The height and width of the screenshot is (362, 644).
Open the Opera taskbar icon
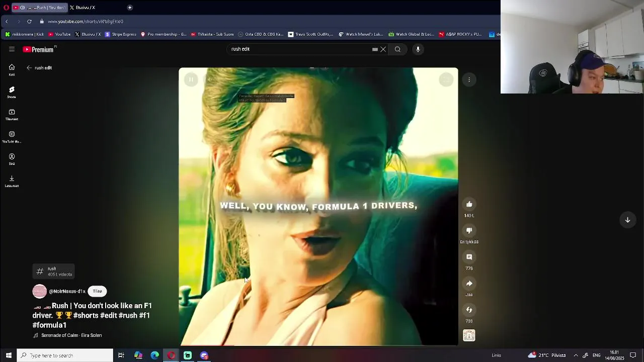pyautogui.click(x=172, y=355)
